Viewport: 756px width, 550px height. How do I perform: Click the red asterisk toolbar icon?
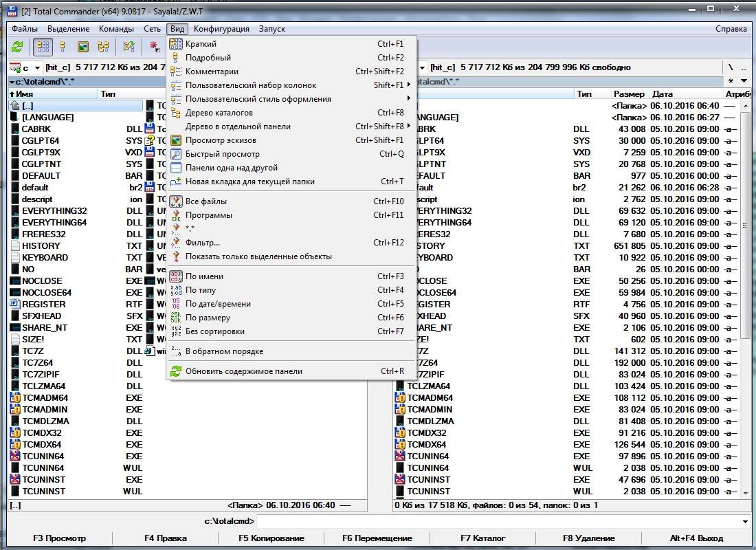[154, 47]
